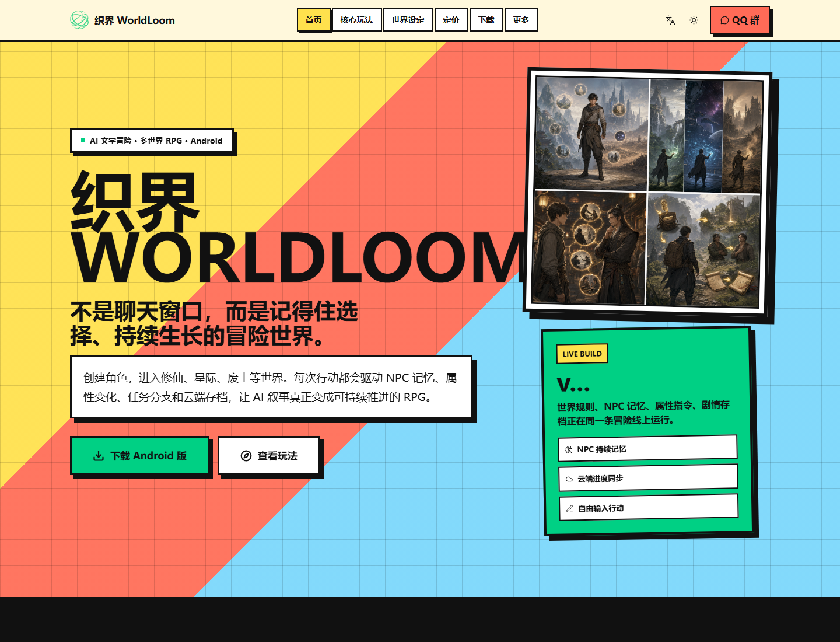Click the 世界规则、NPC 记忆 description text
840x642 pixels.
(643, 413)
